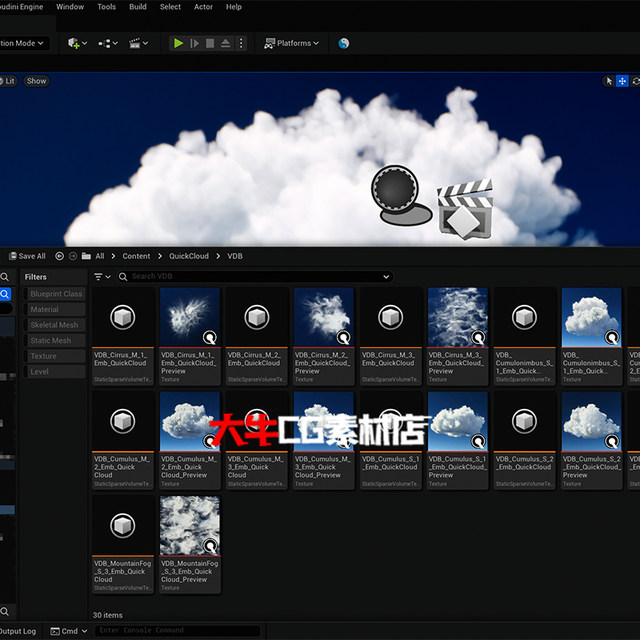Select VDB_Cirrus_M_2_Emb_QuickCloud_Preview texture
The height and width of the screenshot is (640, 640).
(324, 336)
